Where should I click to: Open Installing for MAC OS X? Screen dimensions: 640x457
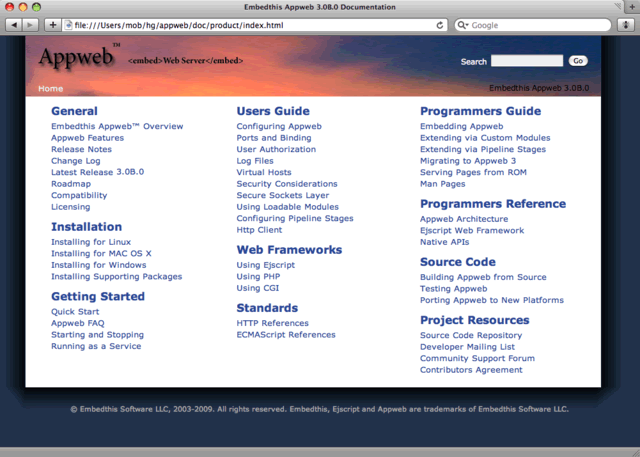point(101,254)
